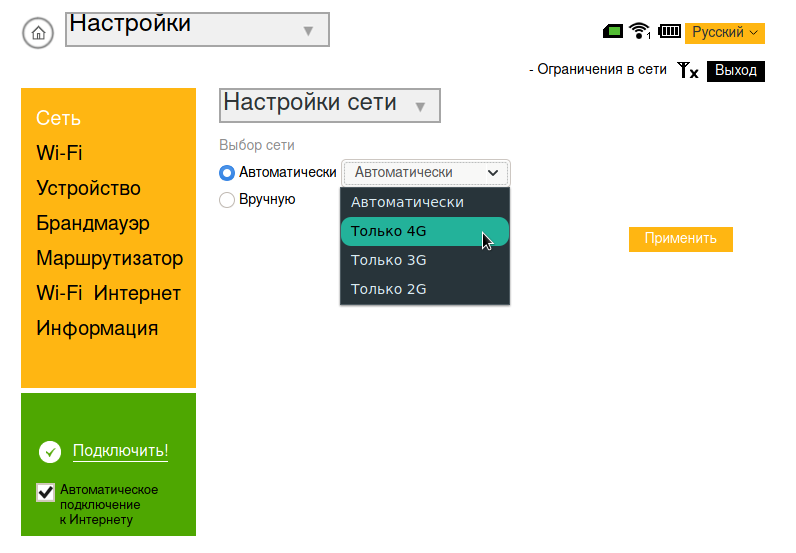The width and height of the screenshot is (796, 553).
Task: Open the Русский language selector
Action: pos(724,33)
